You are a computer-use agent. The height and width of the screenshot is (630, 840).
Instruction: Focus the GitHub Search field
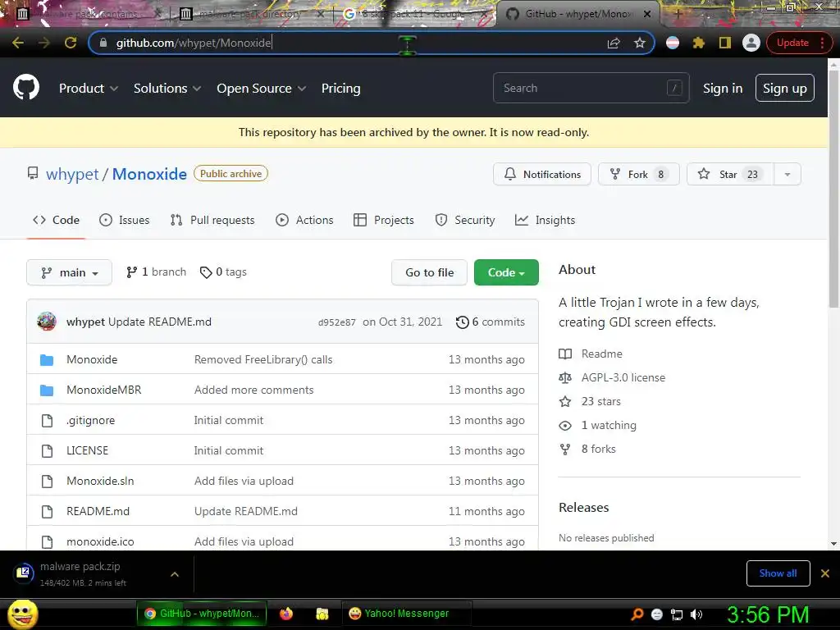tap(591, 88)
